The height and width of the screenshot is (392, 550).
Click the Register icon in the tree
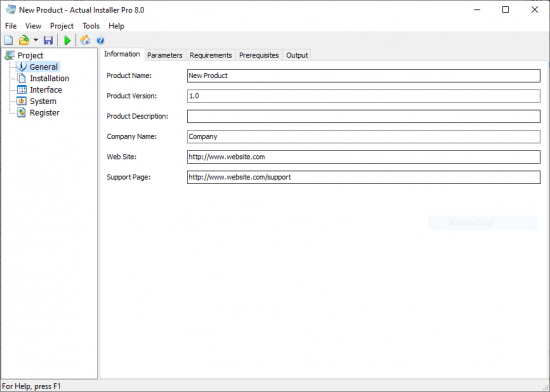(22, 113)
